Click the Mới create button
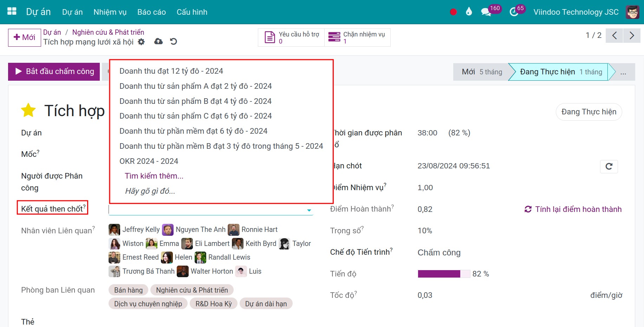Screen dimensions: 644x327 coord(25,37)
